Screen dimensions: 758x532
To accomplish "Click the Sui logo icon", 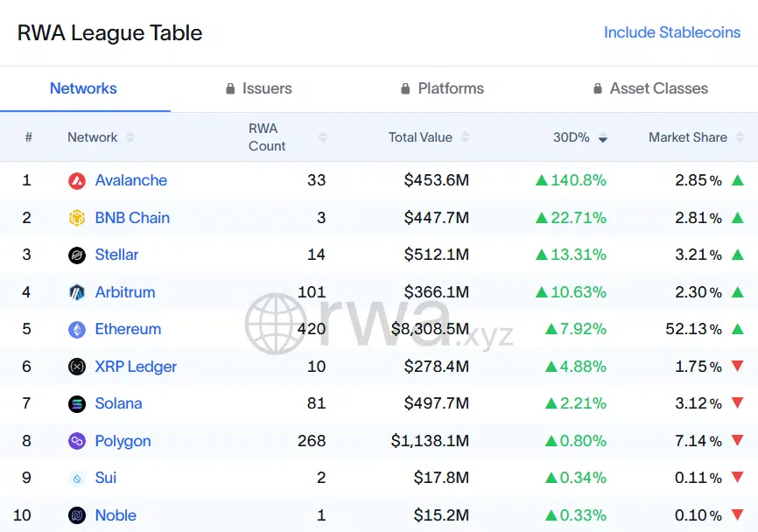I will click(77, 479).
